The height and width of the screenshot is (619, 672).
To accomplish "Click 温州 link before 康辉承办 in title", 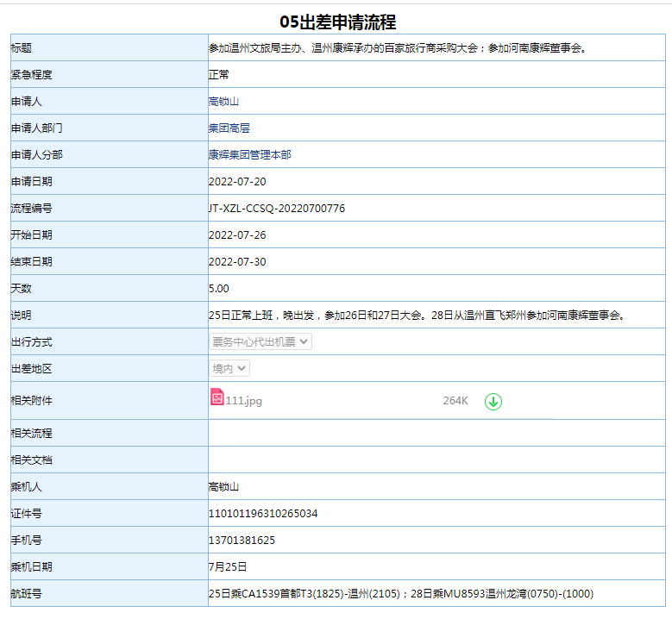I will tap(322, 48).
